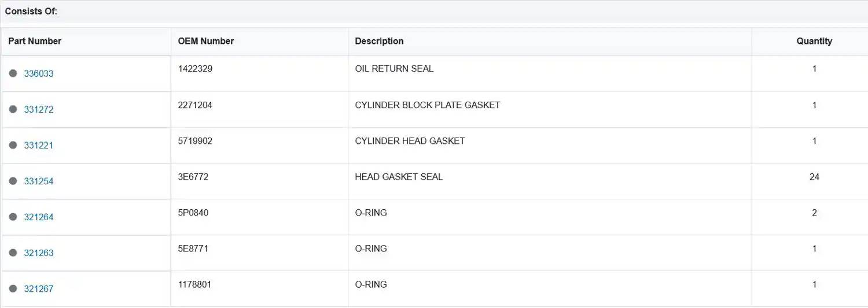Image resolution: width=868 pixels, height=308 pixels.
Task: Sort by the OEM Number column header
Action: (206, 41)
